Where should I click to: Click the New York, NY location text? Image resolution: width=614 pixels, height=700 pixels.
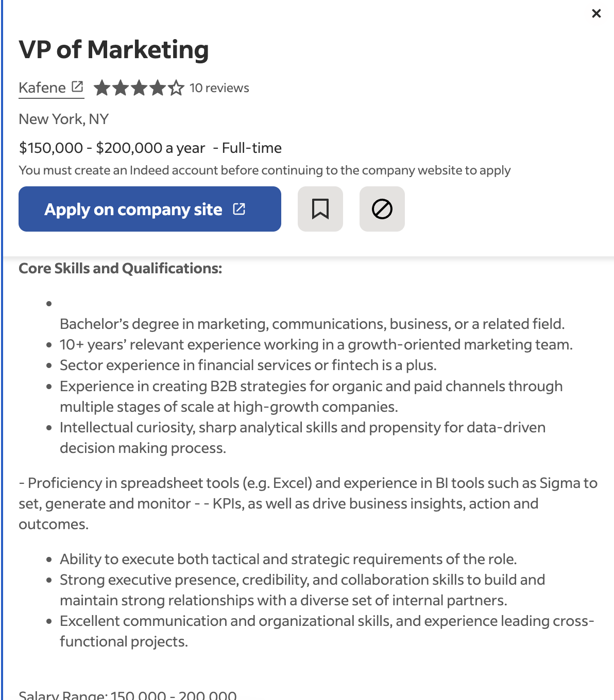(64, 119)
